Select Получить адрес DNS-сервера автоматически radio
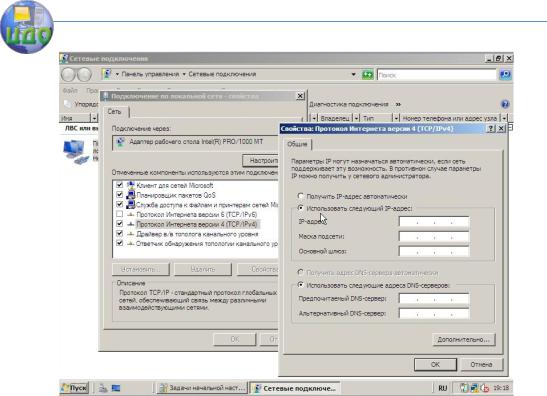Image resolution: width=547 pixels, height=396 pixels. 300,272
